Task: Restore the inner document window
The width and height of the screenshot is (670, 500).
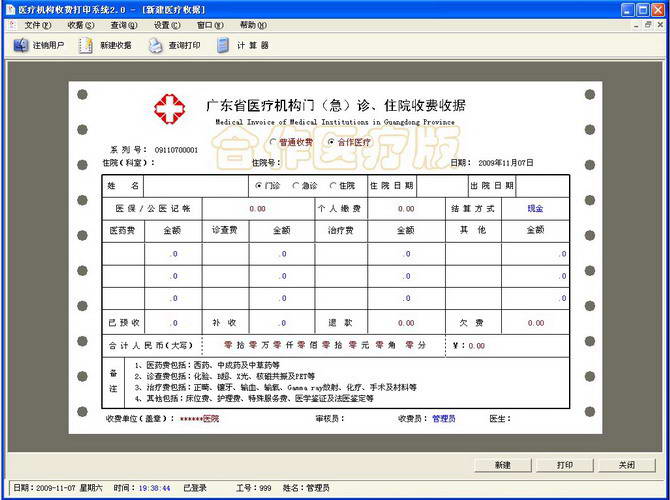Action: [648, 25]
